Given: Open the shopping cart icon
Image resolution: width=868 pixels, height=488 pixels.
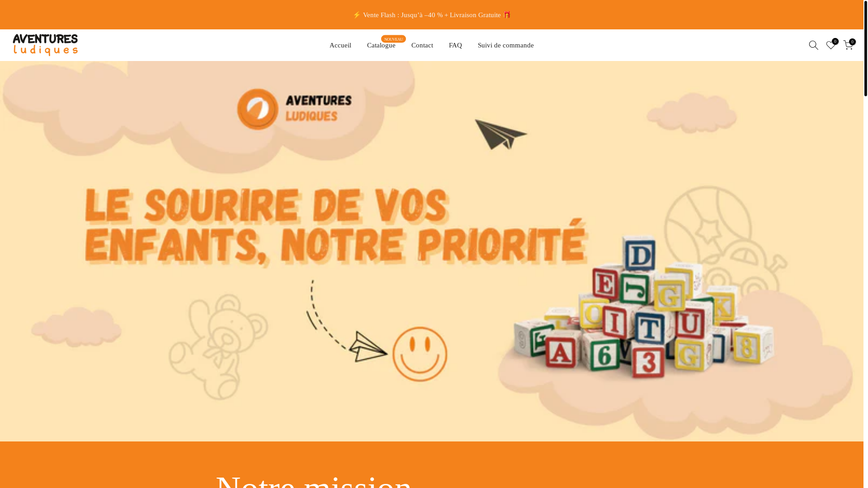Looking at the screenshot, I should pyautogui.click(x=848, y=45).
